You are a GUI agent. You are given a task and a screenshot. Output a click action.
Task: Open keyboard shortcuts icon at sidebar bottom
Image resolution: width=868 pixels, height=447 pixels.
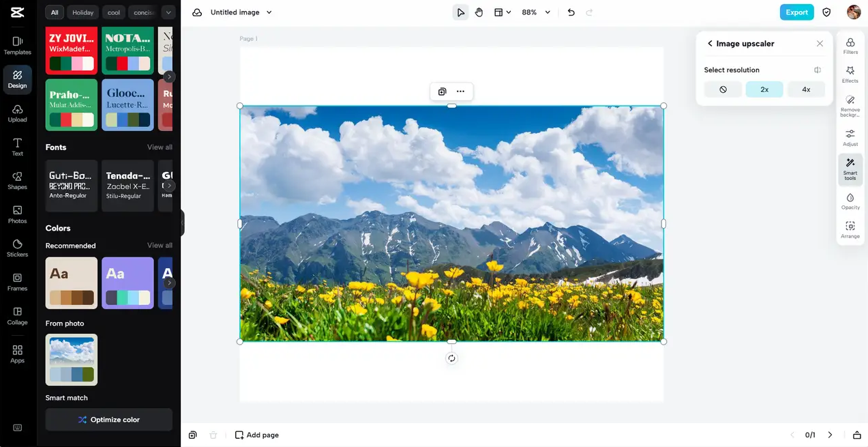tap(18, 428)
